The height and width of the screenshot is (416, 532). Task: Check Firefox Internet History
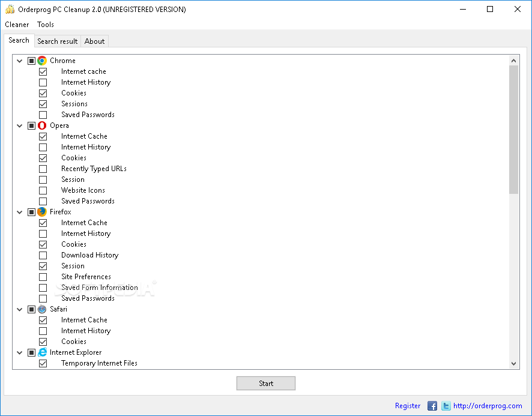[x=43, y=234]
